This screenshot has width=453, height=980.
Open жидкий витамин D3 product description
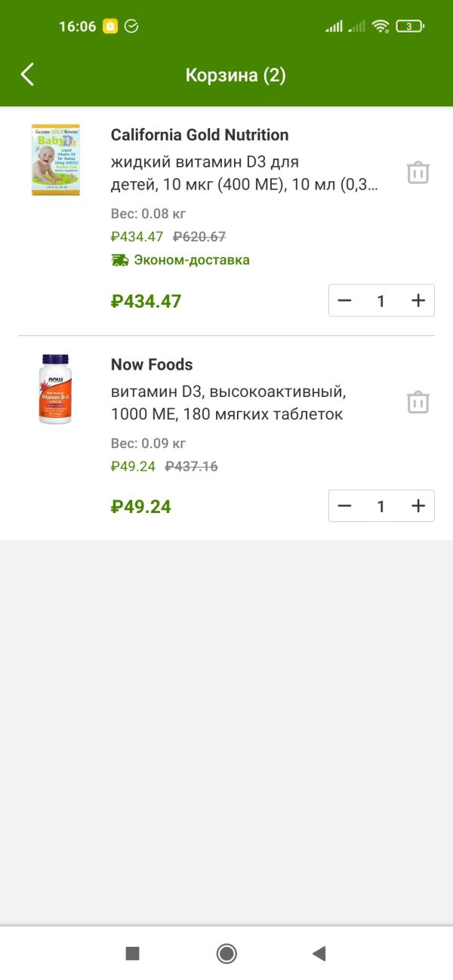244,174
